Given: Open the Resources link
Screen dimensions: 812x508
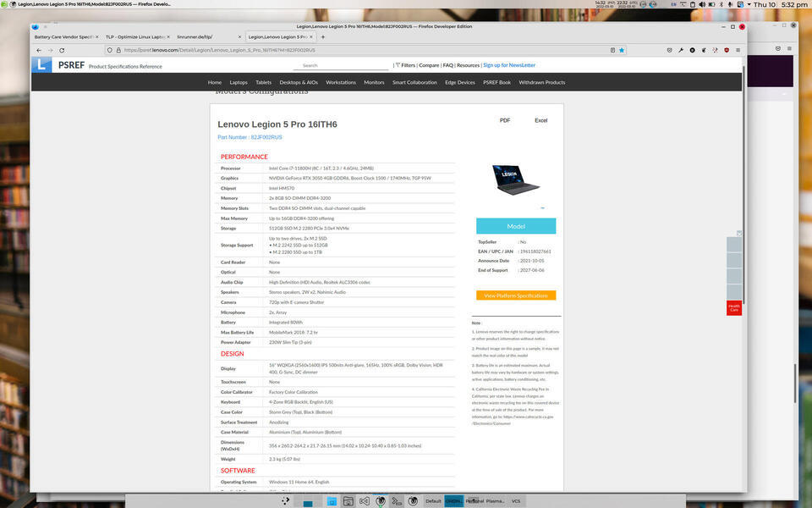Looking at the screenshot, I should click(x=468, y=65).
